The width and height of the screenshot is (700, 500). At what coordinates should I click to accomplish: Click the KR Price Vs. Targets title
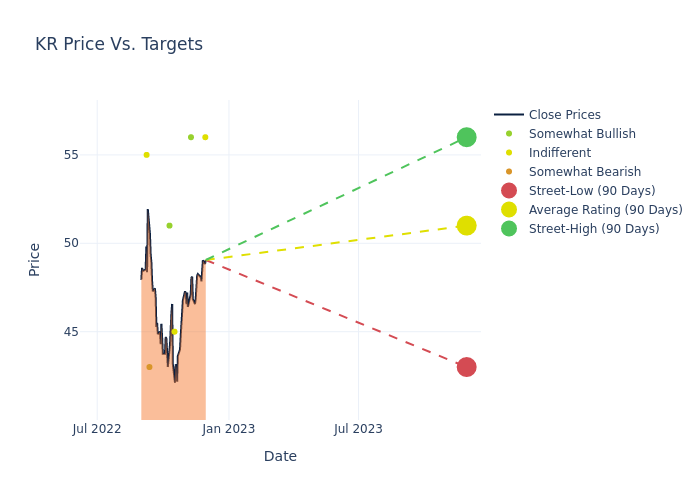point(119,44)
